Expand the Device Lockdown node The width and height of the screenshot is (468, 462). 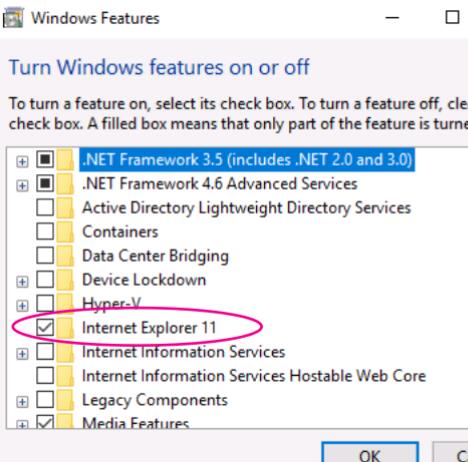point(22,282)
